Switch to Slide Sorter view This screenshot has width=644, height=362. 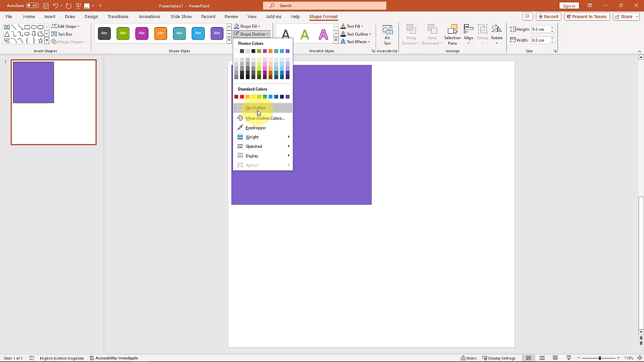click(542, 358)
